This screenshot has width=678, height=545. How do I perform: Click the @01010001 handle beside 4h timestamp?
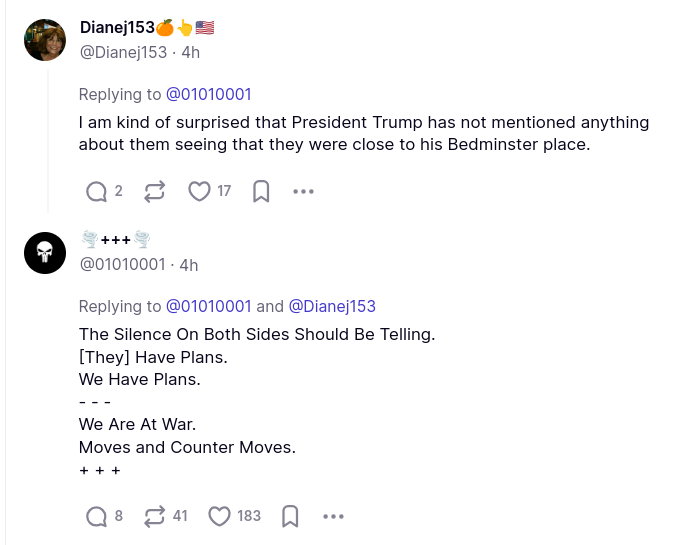coord(122,264)
